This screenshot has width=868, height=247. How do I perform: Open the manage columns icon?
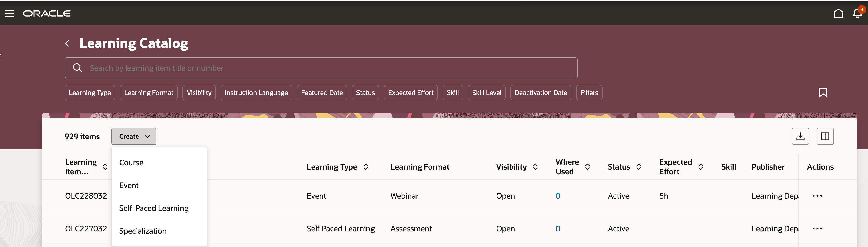[825, 136]
